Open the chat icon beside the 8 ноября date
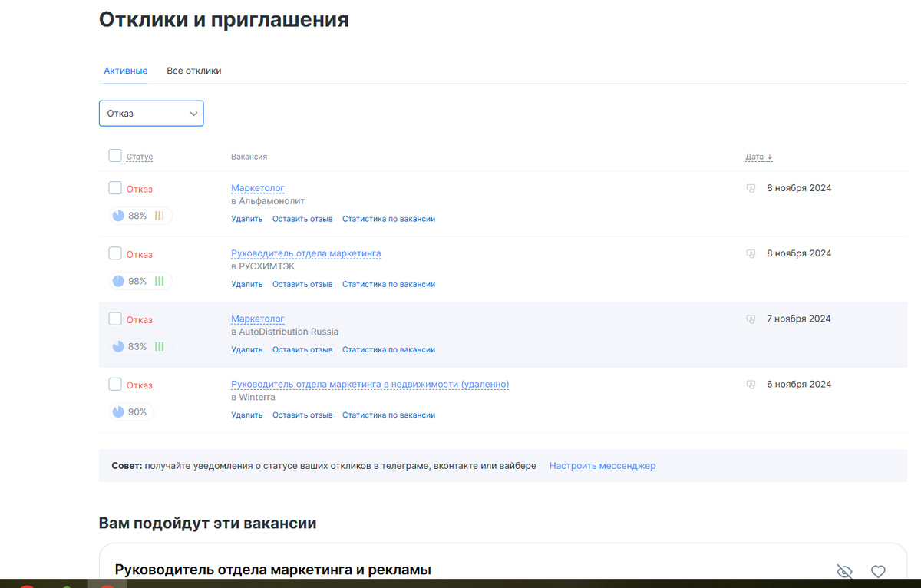 tap(750, 188)
